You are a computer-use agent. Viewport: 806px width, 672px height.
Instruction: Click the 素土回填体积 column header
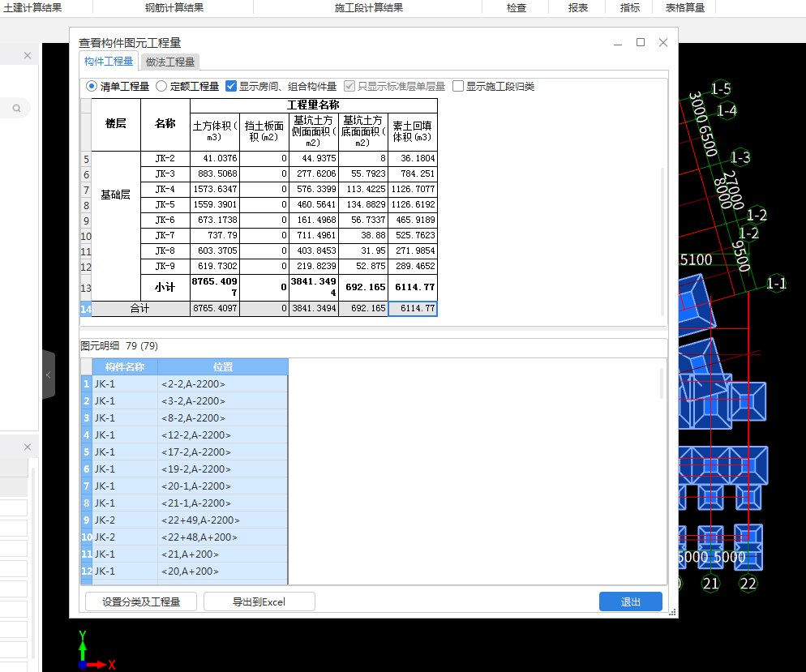[x=413, y=131]
